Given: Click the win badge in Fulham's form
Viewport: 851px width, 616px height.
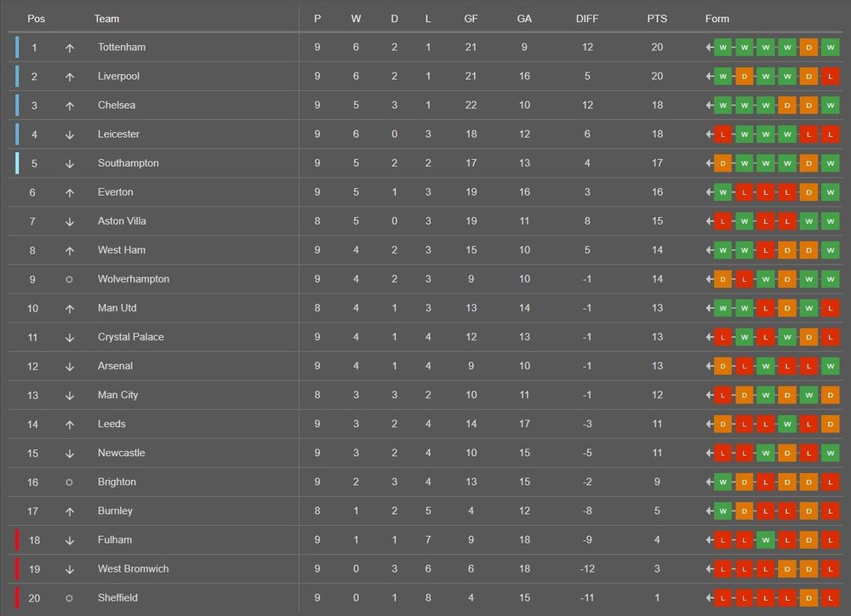Looking at the screenshot, I should pyautogui.click(x=767, y=539).
